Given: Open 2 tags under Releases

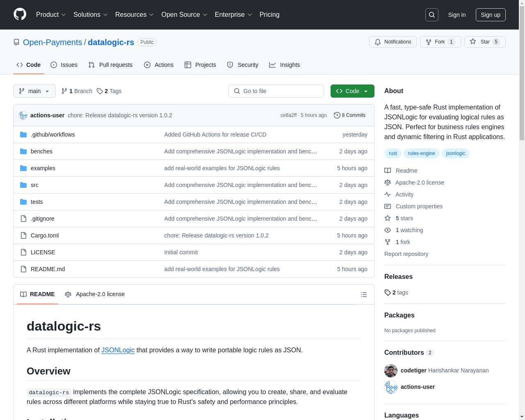Looking at the screenshot, I should coord(396,292).
